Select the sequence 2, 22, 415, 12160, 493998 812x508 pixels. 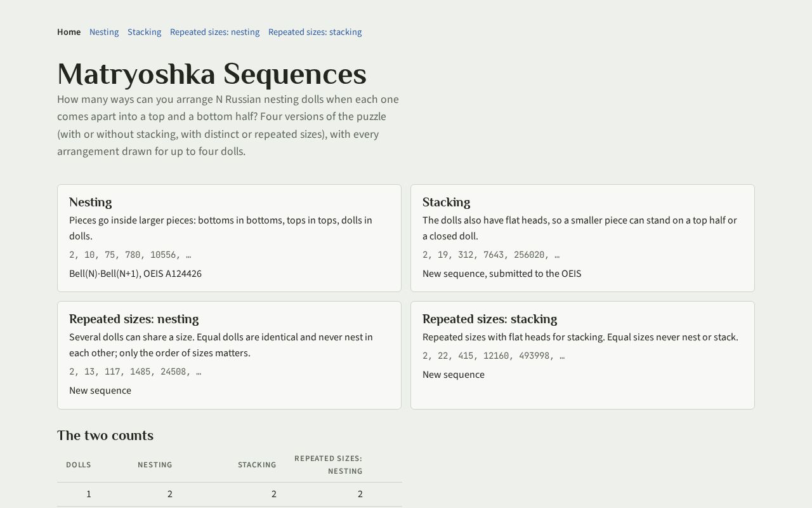point(494,356)
